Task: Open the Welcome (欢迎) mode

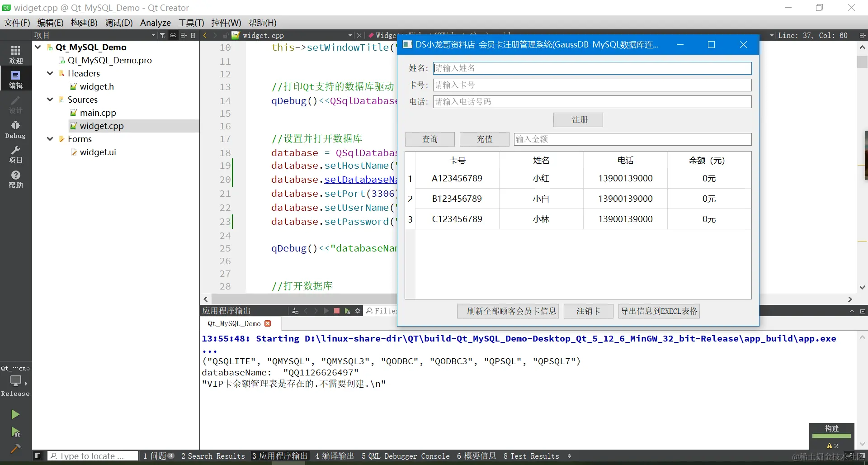Action: click(16, 54)
